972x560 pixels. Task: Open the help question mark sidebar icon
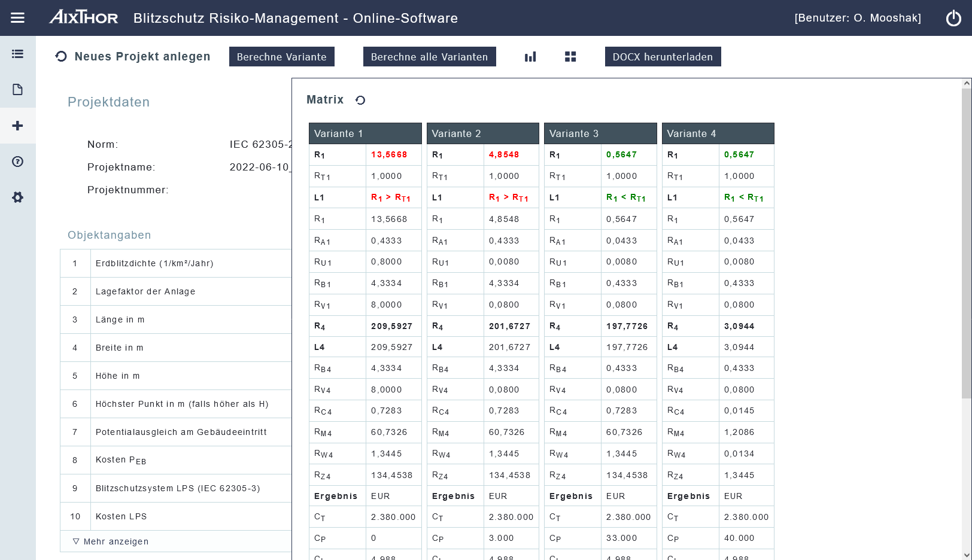[17, 162]
